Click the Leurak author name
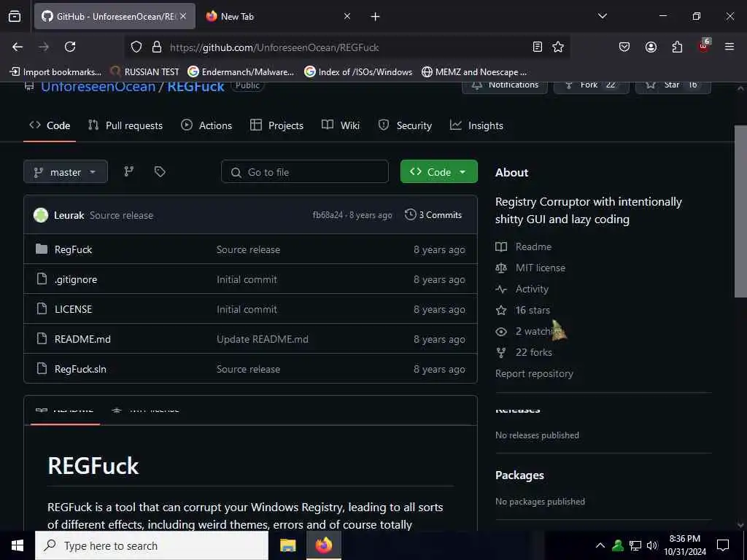The height and width of the screenshot is (560, 747). point(69,215)
